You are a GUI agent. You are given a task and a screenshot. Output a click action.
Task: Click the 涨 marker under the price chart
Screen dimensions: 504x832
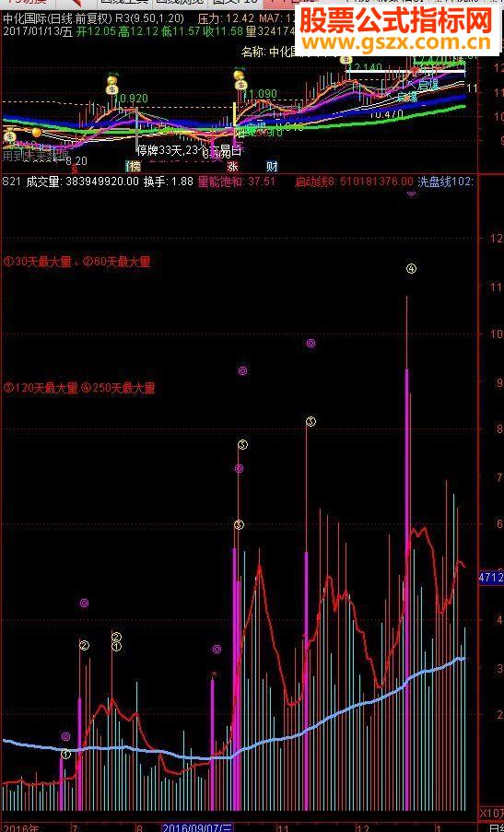[232, 167]
